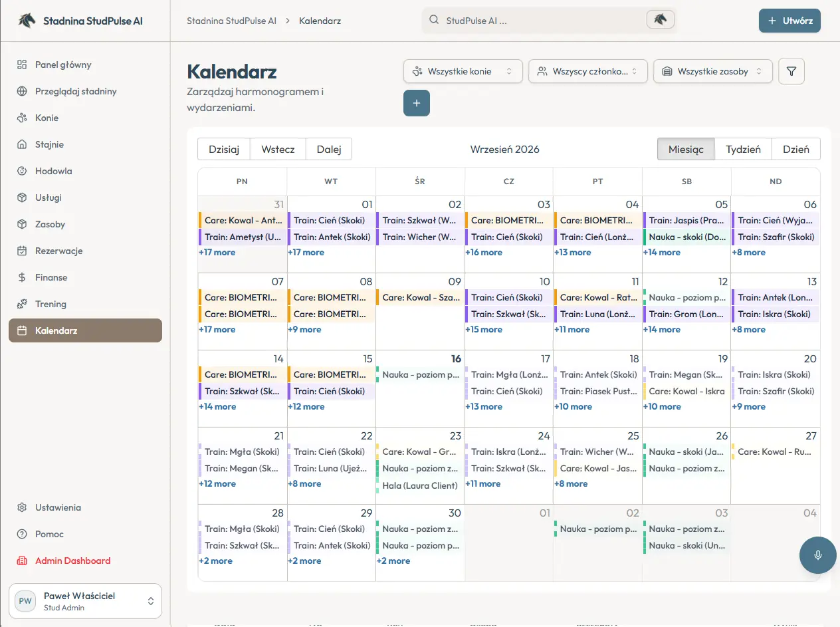840x627 pixels.
Task: Expand +17 more events on Monday 31
Action: pyautogui.click(x=217, y=253)
